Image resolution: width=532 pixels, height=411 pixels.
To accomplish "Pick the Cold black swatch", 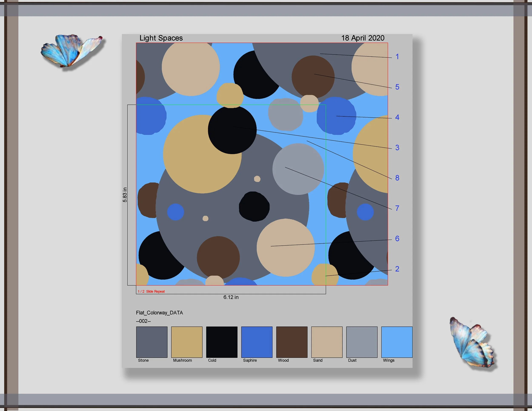I will (x=222, y=342).
